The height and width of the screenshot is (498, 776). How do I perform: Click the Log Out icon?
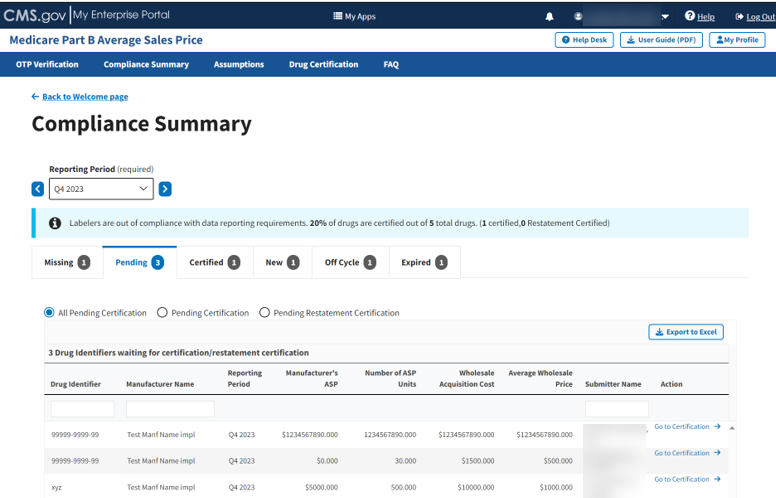(740, 16)
